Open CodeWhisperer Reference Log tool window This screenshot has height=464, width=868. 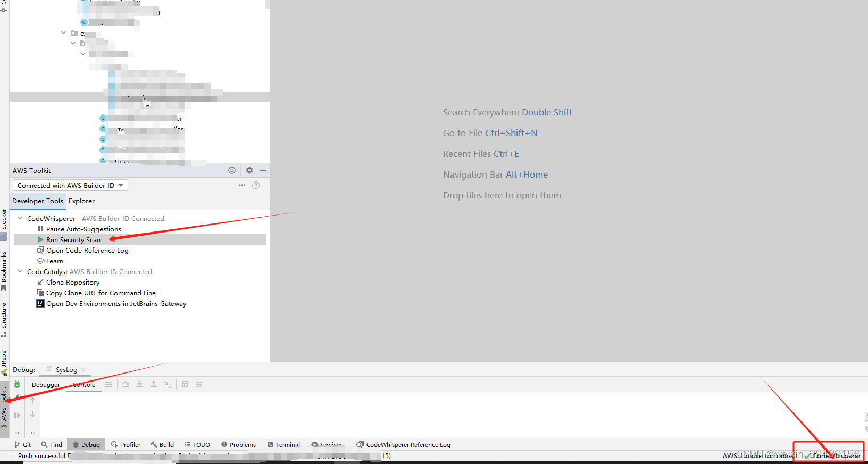click(x=404, y=445)
